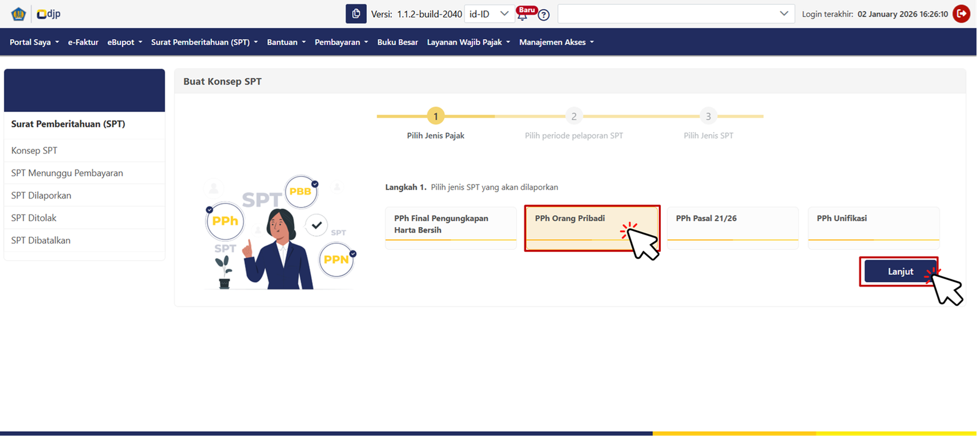
Task: Open the e-Faktur menu item
Action: click(x=83, y=42)
